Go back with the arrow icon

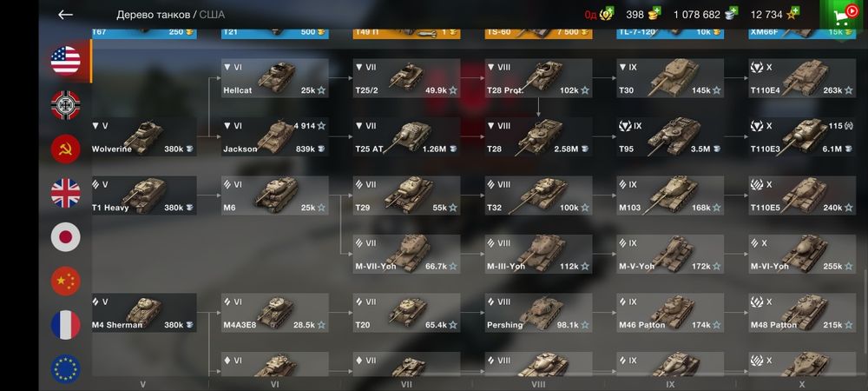65,15
